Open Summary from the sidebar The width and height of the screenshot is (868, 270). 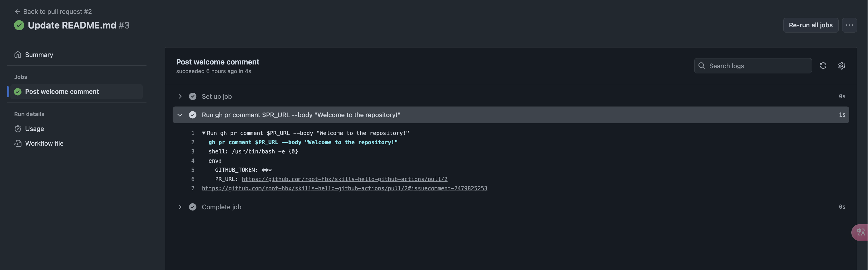39,54
